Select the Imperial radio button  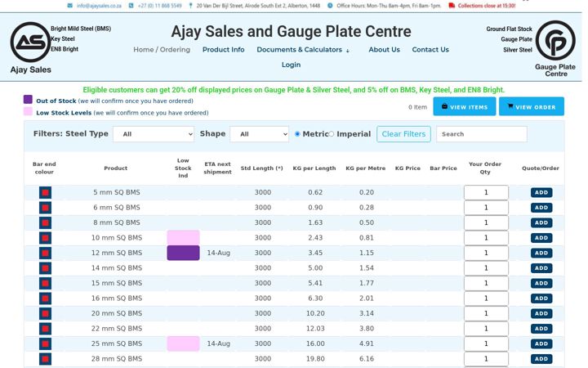[x=331, y=134]
